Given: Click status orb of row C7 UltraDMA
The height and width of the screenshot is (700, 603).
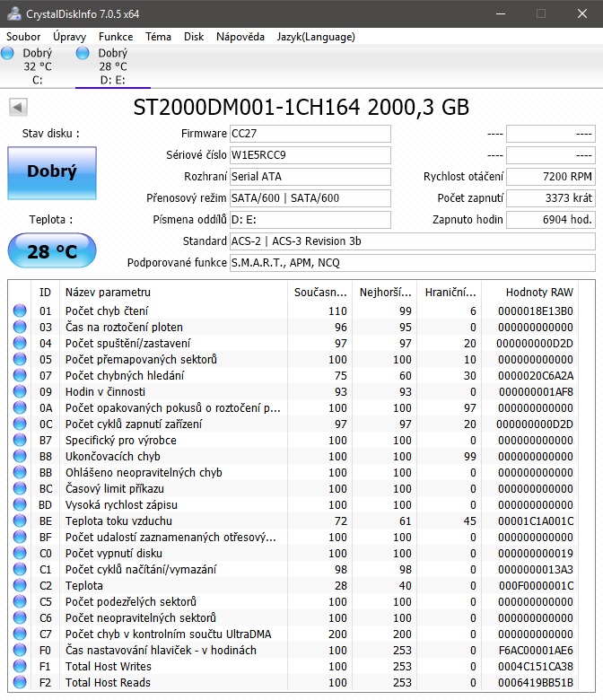Looking at the screenshot, I should coord(20,634).
